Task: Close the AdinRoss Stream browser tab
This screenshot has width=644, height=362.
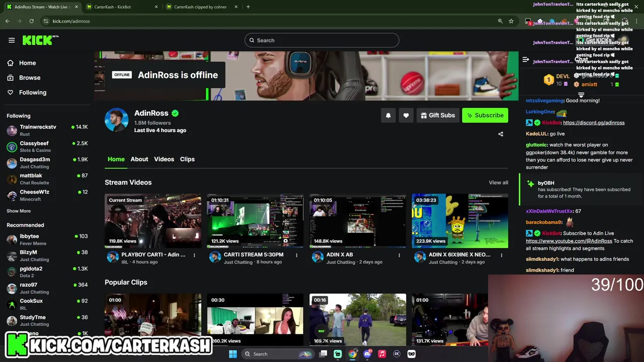Action: tap(76, 7)
